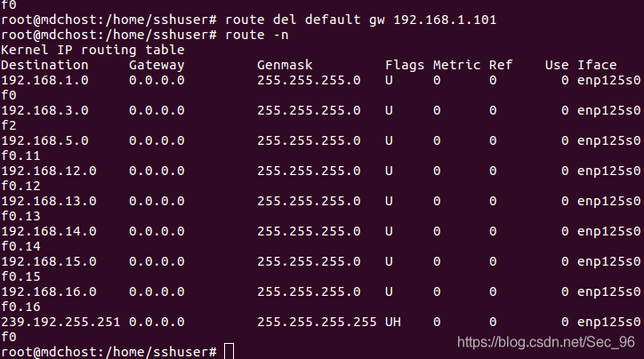644x359 pixels.
Task: Click destination 239.192.255.251
Action: [60, 322]
